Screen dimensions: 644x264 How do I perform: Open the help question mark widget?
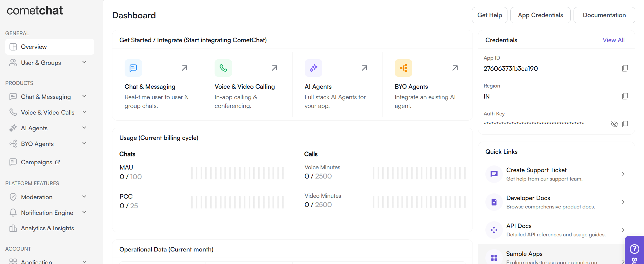coord(634,249)
